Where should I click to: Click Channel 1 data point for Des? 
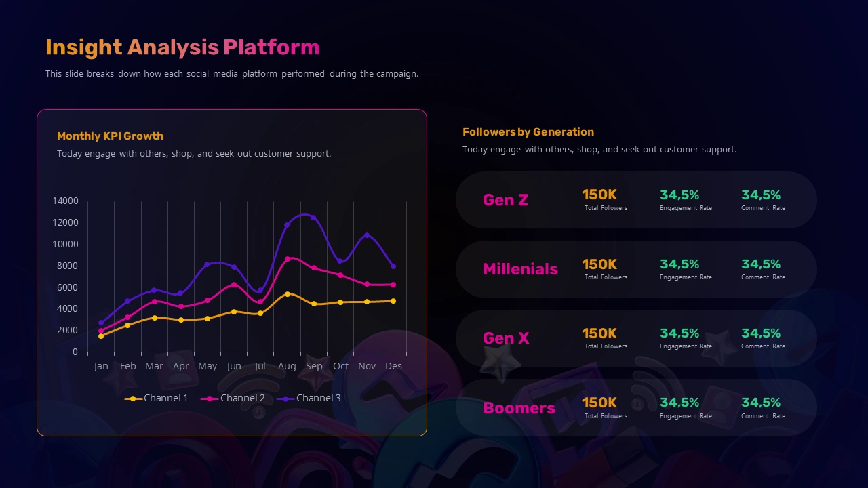pyautogui.click(x=393, y=301)
